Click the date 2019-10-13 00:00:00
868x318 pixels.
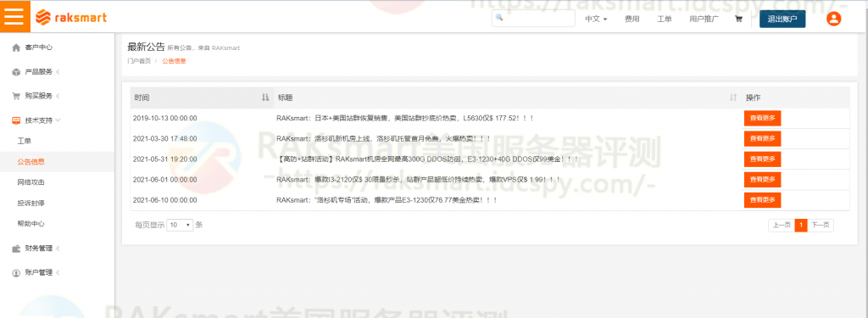pyautogui.click(x=165, y=118)
